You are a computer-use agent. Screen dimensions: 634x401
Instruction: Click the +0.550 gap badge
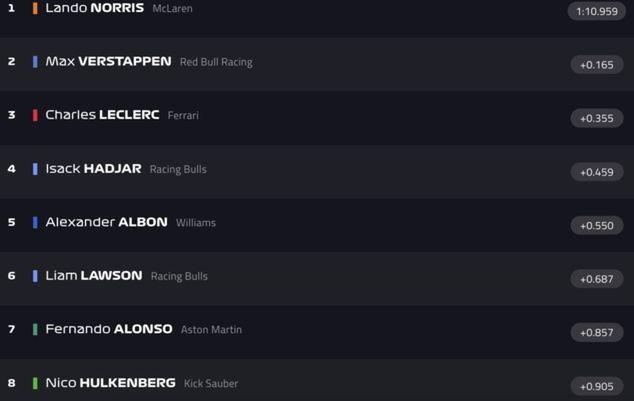pos(597,226)
